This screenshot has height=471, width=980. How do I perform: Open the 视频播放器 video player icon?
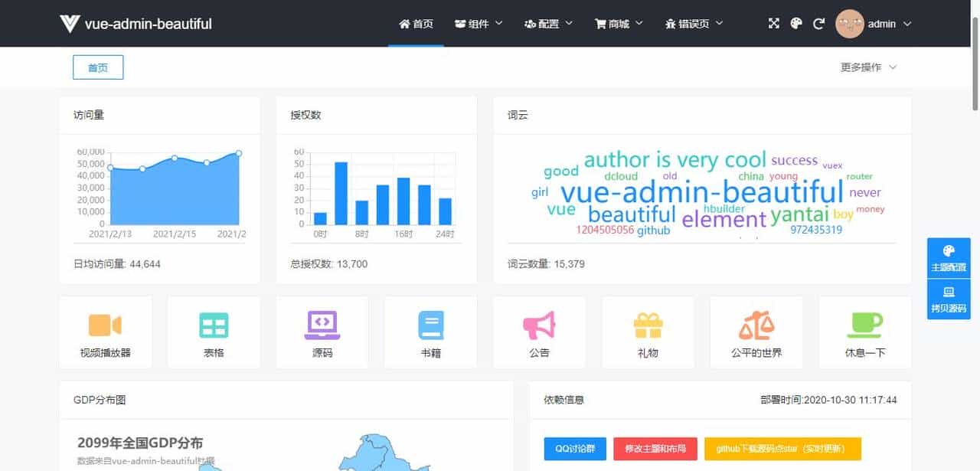tap(105, 324)
